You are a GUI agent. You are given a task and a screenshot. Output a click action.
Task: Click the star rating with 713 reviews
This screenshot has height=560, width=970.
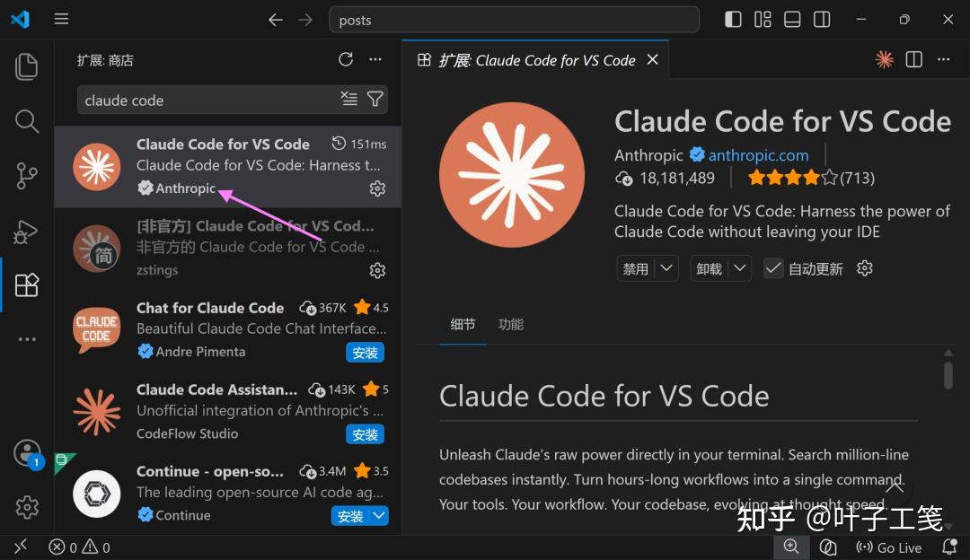(x=810, y=178)
